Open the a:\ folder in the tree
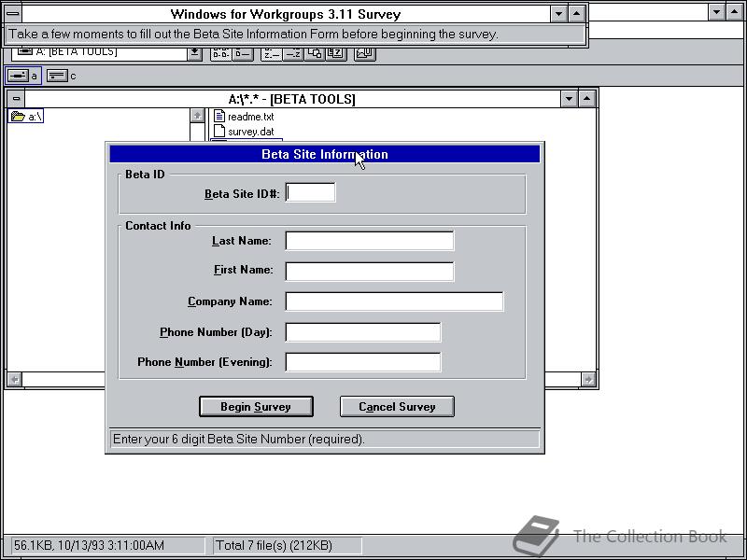This screenshot has width=747, height=560. point(26,116)
